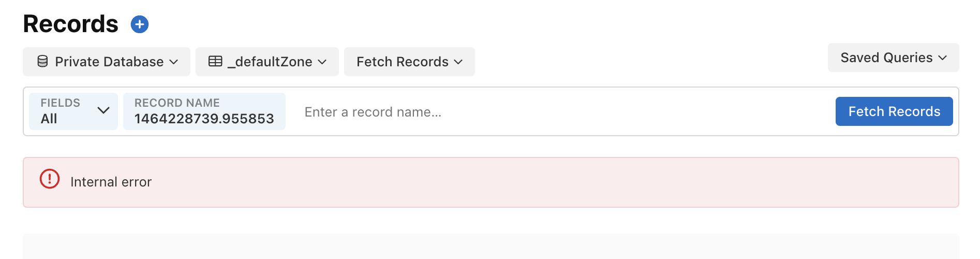Click the chevron next to Private Database
Viewport: 980px width, 259px height.
[174, 62]
